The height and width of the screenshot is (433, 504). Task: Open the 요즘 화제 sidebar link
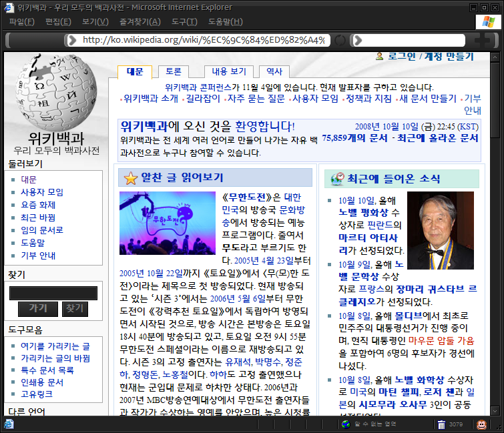pos(38,205)
